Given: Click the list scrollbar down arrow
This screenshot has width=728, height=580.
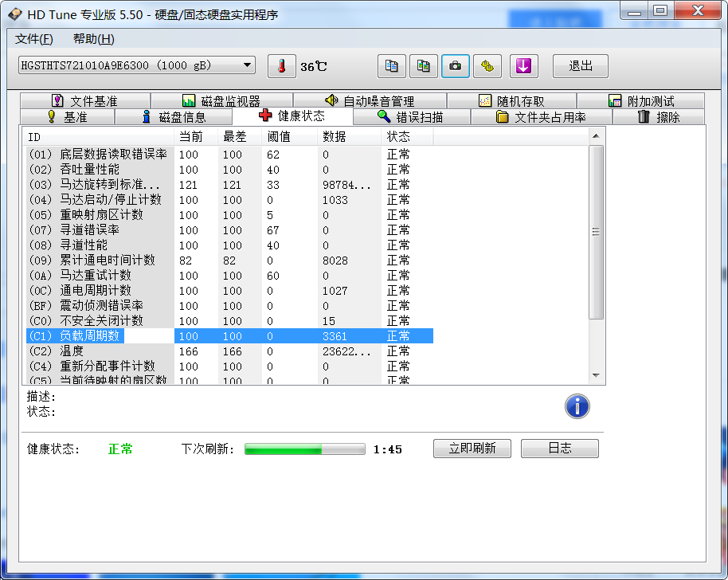Looking at the screenshot, I should point(596,375).
